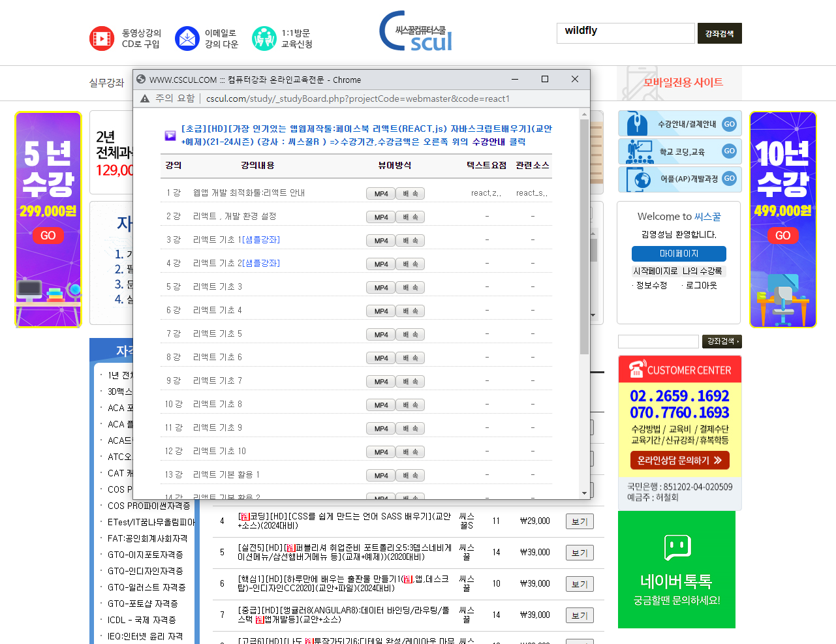Click the popup address bar URL

click(x=358, y=99)
